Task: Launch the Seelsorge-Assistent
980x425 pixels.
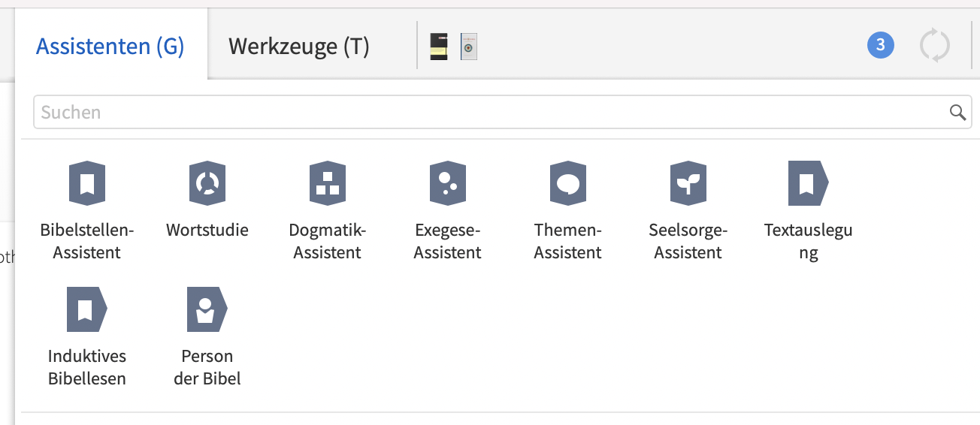Action: tap(688, 183)
